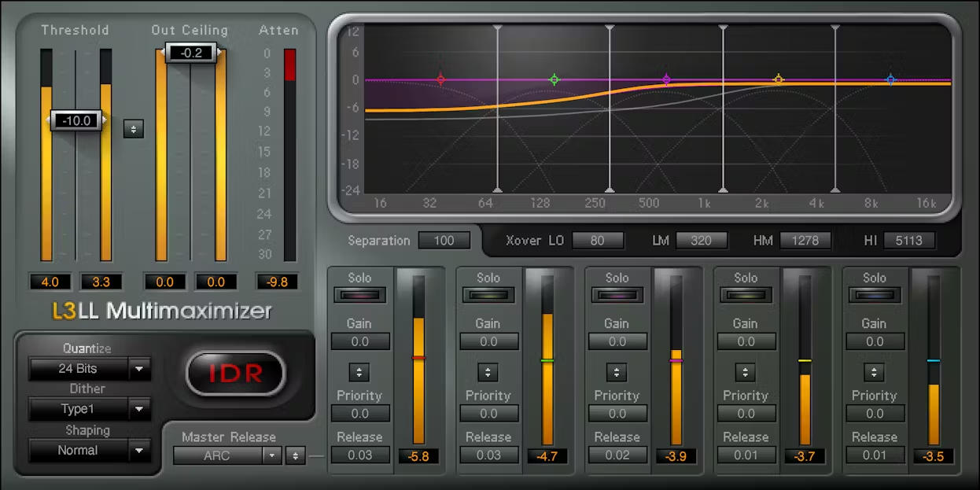Image resolution: width=980 pixels, height=490 pixels.
Task: Click first band Gain/Priority link arrows
Action: pos(359,372)
